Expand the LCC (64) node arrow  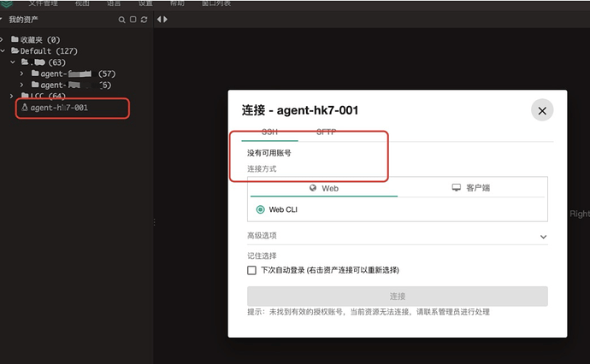pos(12,96)
